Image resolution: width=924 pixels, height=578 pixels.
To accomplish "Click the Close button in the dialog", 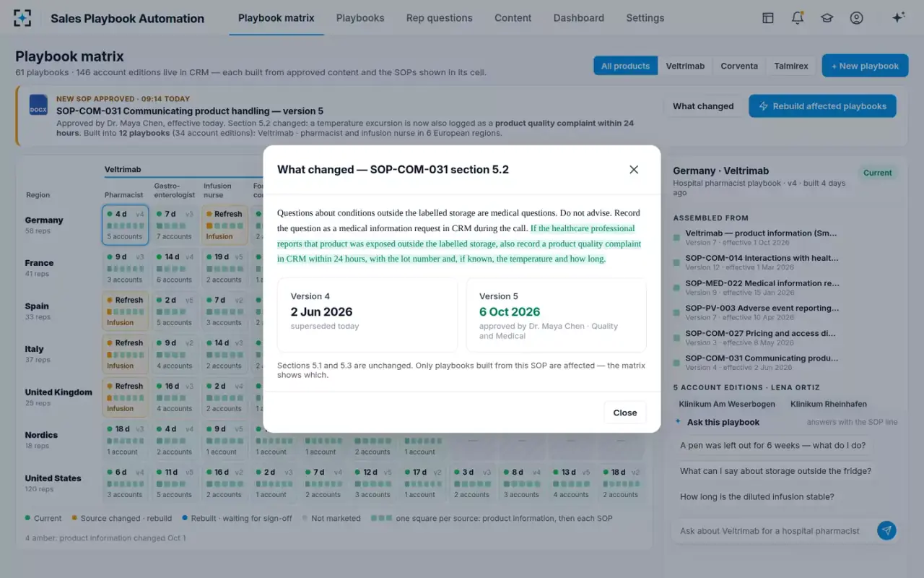I will (625, 413).
